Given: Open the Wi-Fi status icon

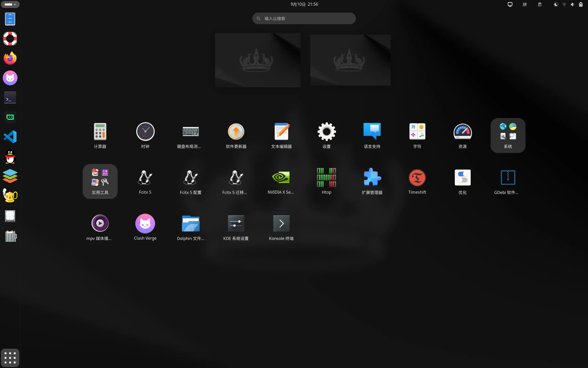Looking at the screenshot, I should pos(564,4).
